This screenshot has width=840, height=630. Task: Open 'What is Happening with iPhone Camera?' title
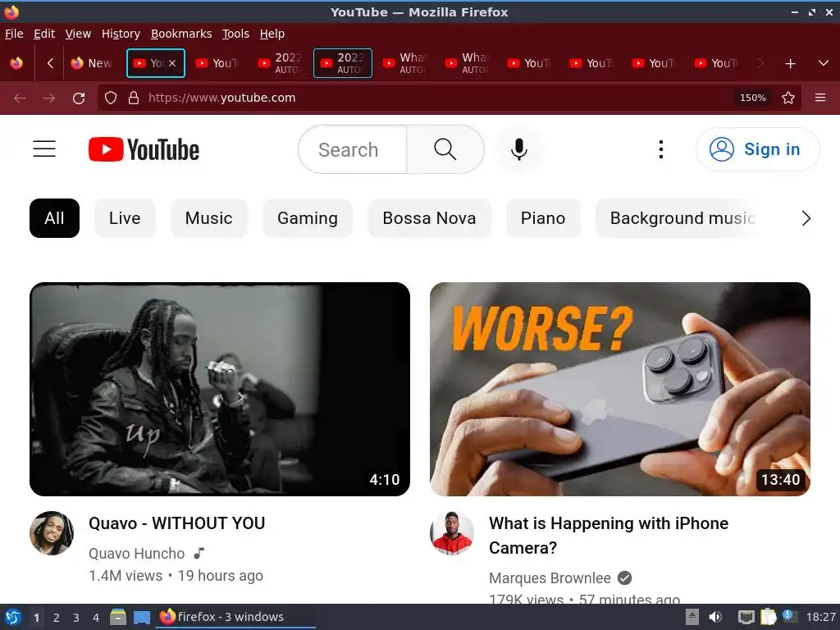pyautogui.click(x=609, y=535)
